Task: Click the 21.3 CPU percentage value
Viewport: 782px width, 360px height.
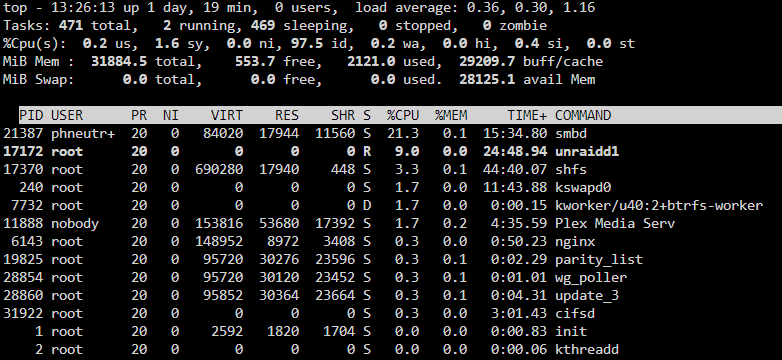Action: [403, 134]
